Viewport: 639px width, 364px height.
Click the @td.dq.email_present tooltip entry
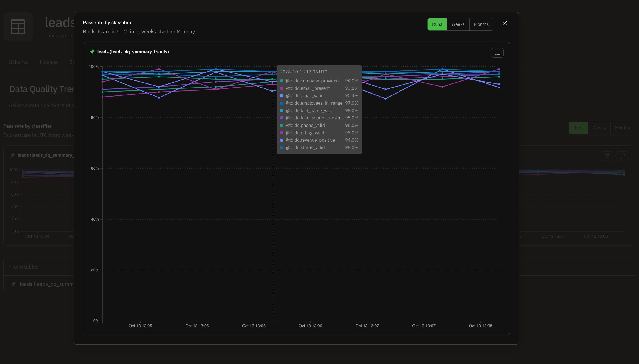[x=319, y=88]
